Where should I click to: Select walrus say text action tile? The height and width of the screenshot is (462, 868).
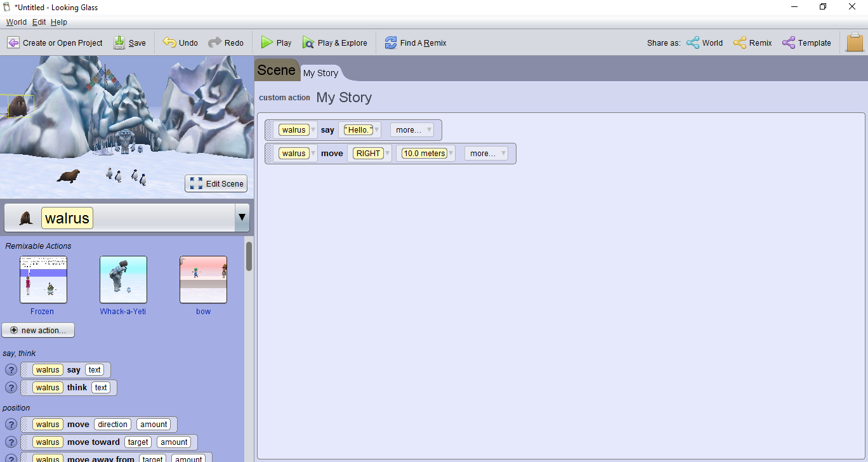click(x=66, y=370)
